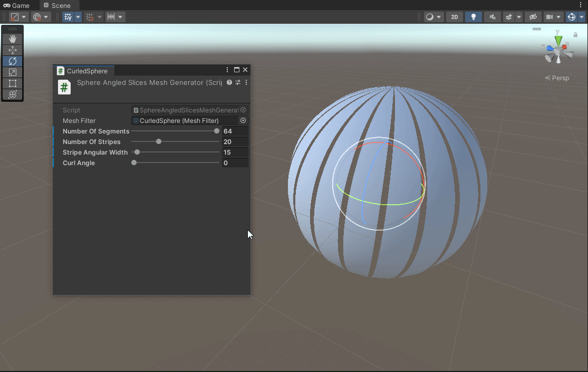Toggle grid snapping icon
This screenshot has height=372, width=588.
pos(90,17)
